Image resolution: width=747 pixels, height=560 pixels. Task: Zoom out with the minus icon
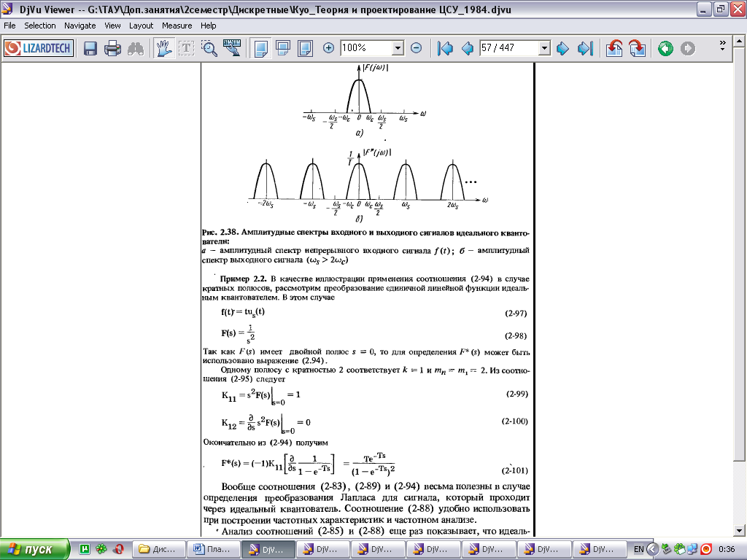[416, 47]
